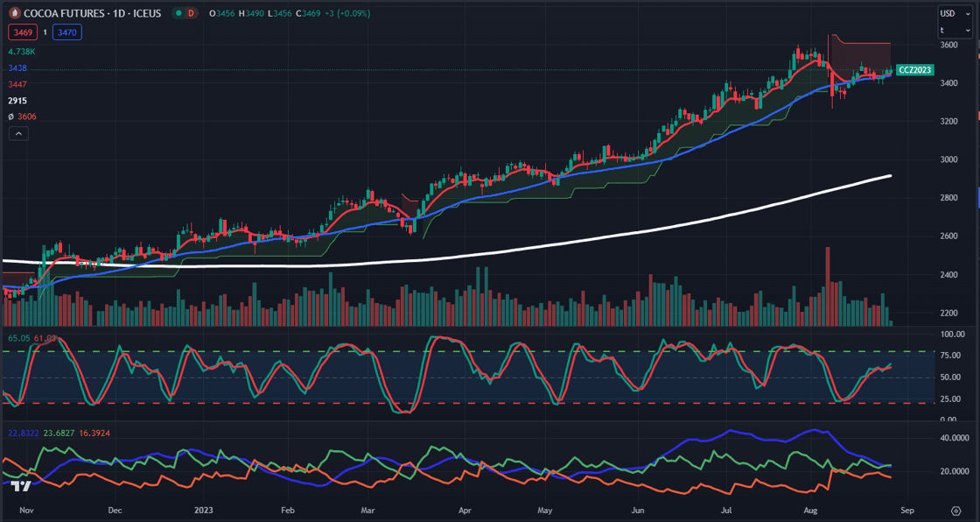
Task: Click the Nov label on time axis
Action: pyautogui.click(x=26, y=510)
